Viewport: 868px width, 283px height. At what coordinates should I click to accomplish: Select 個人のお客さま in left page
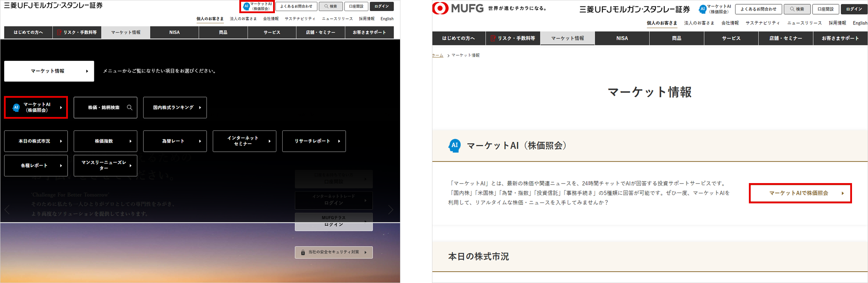tap(210, 19)
